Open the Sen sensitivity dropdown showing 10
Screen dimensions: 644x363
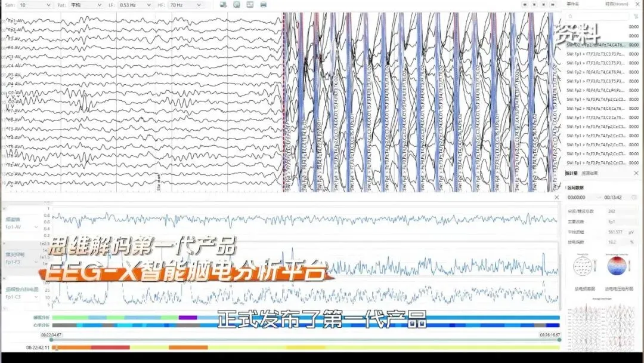pos(35,5)
